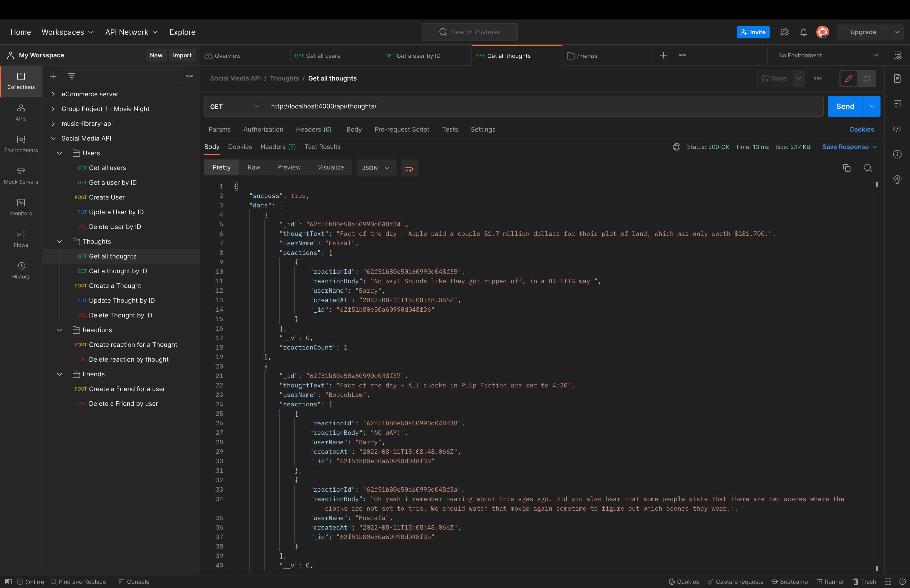Open the request Headers (6) tab

click(x=314, y=129)
